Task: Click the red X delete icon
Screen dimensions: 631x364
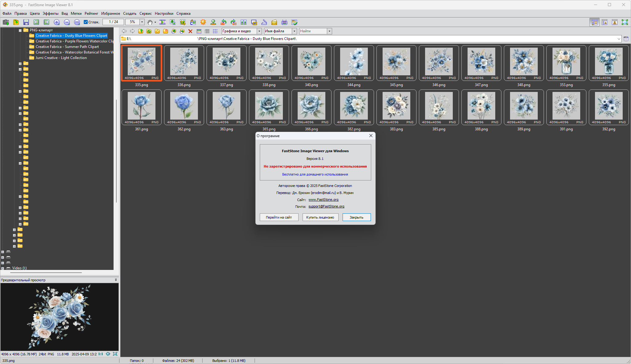Action: 190,31
